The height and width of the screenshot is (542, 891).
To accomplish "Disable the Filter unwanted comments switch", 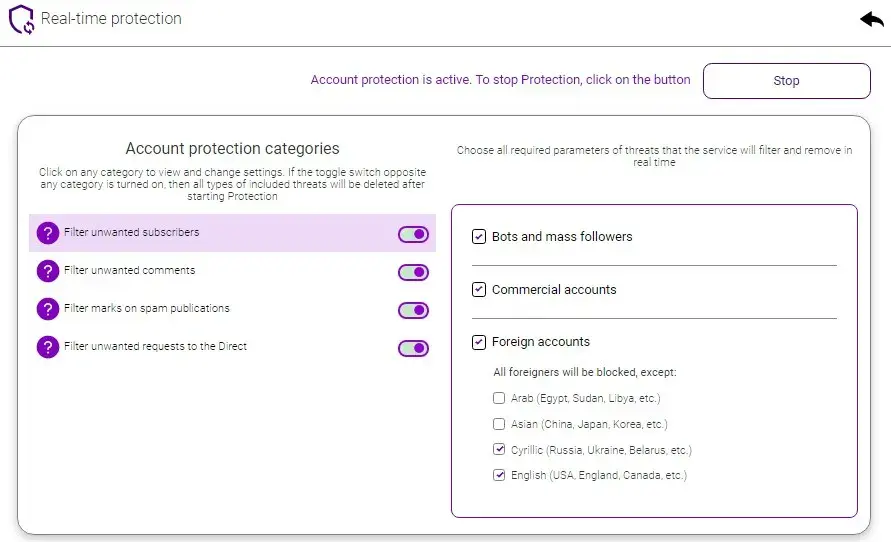I will pyautogui.click(x=413, y=272).
